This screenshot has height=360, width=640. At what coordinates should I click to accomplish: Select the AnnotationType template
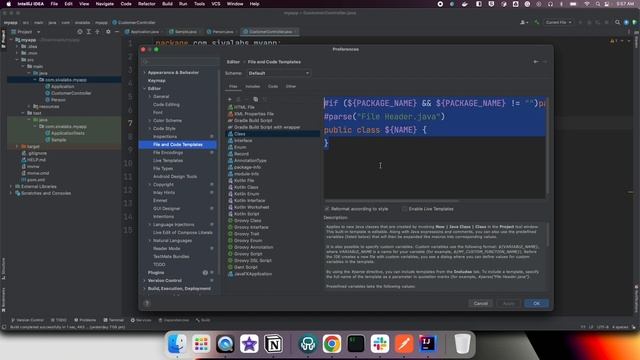coord(250,160)
